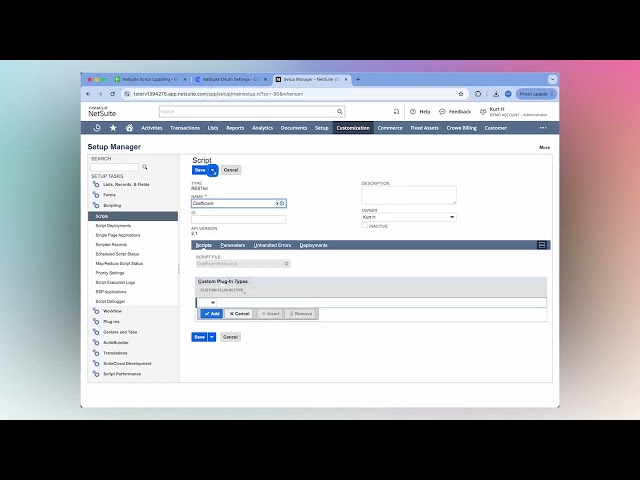
Task: Open the Customization menu
Action: click(x=353, y=128)
